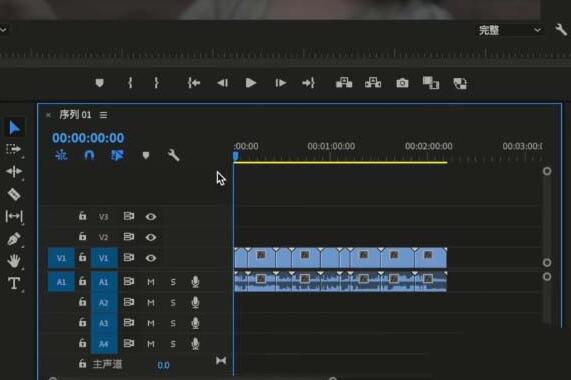This screenshot has width=571, height=380.
Task: Click the timeline timecode 00:00:00:00
Action: [x=88, y=138]
